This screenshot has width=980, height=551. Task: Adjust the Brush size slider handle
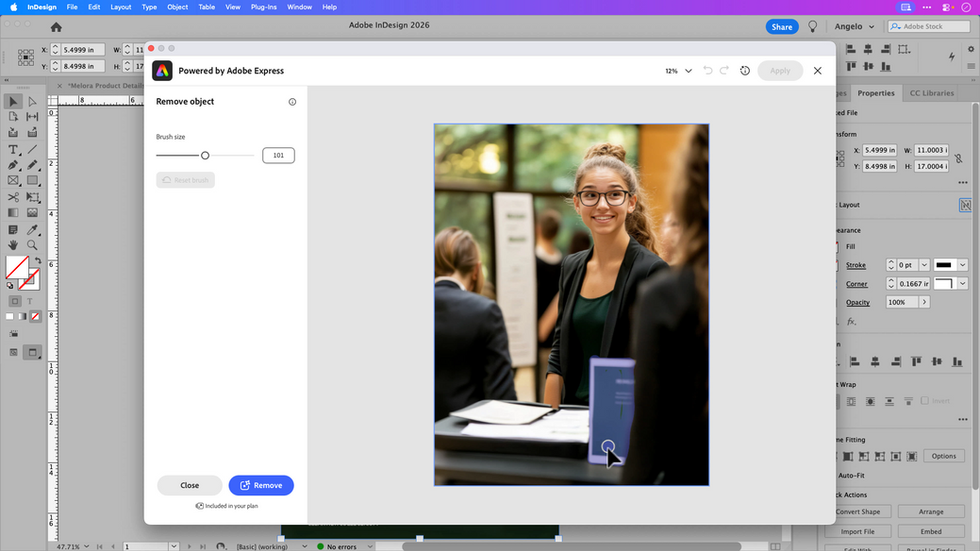point(205,155)
